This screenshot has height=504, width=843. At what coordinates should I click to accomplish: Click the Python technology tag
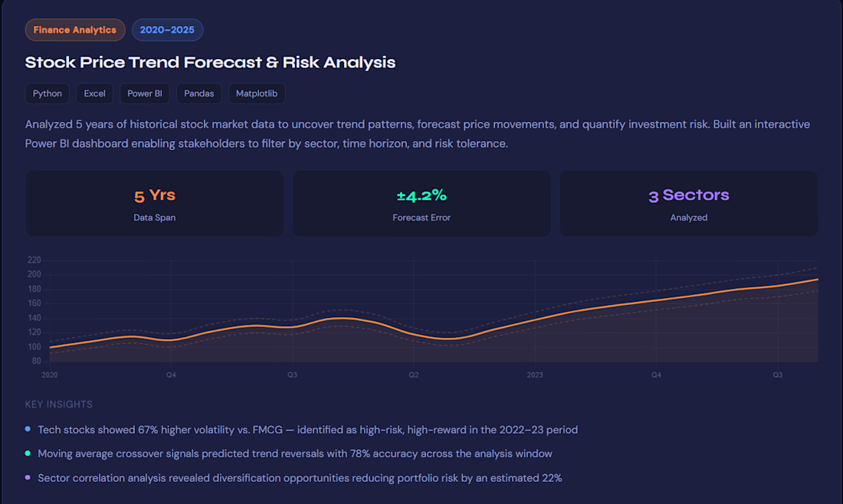point(48,93)
